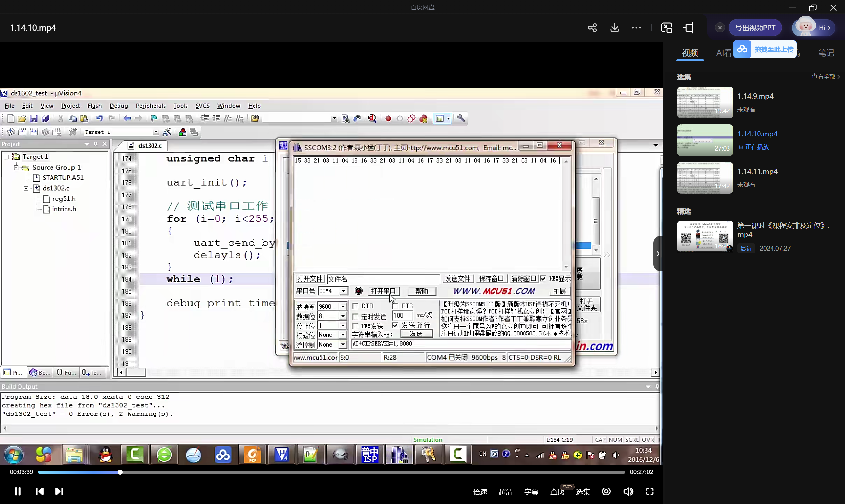Toggle the 发送新行 checkbox
Viewport: 845px width, 504px height.
[395, 325]
